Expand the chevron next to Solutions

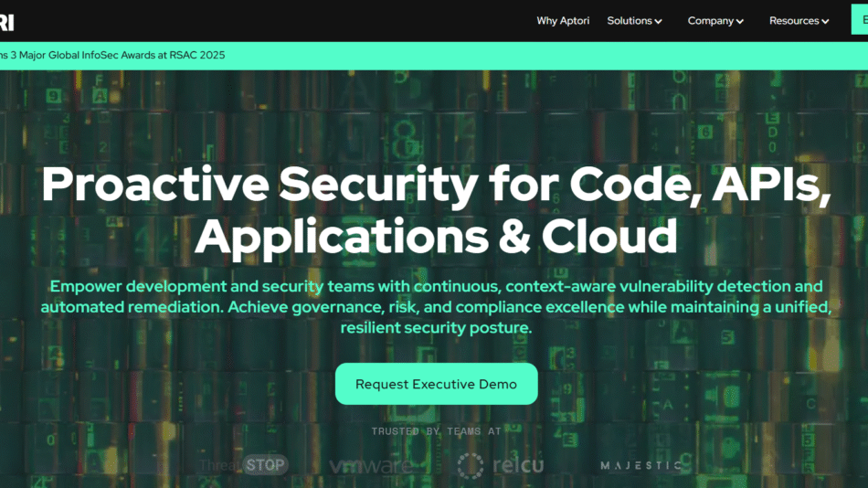tap(658, 22)
